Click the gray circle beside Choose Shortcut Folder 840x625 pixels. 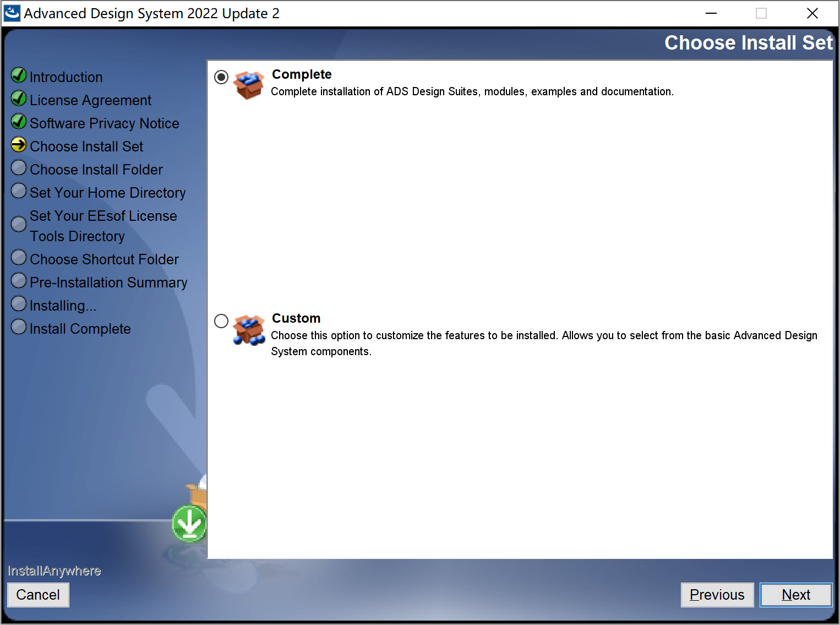point(19,257)
